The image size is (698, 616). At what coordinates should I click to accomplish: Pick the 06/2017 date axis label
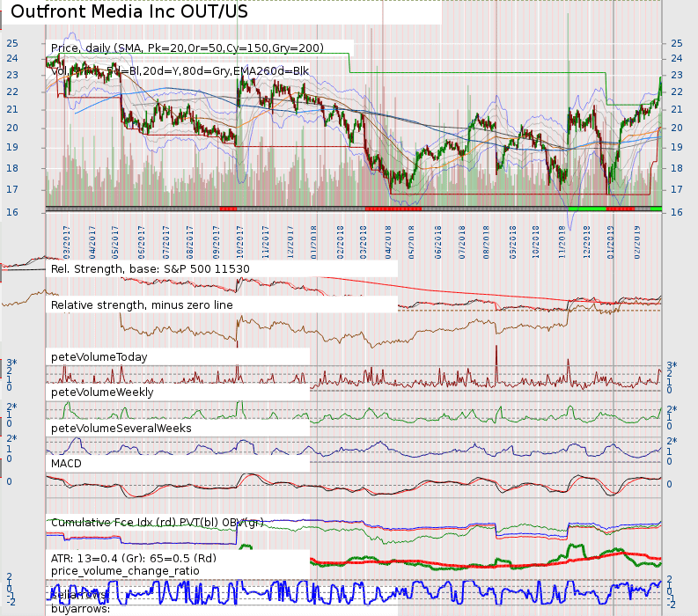(x=141, y=243)
